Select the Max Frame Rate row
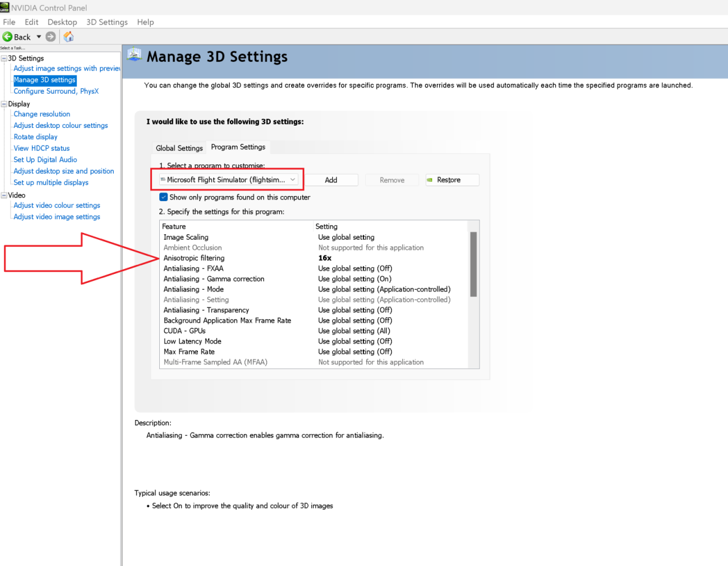The image size is (728, 566). 314,352
